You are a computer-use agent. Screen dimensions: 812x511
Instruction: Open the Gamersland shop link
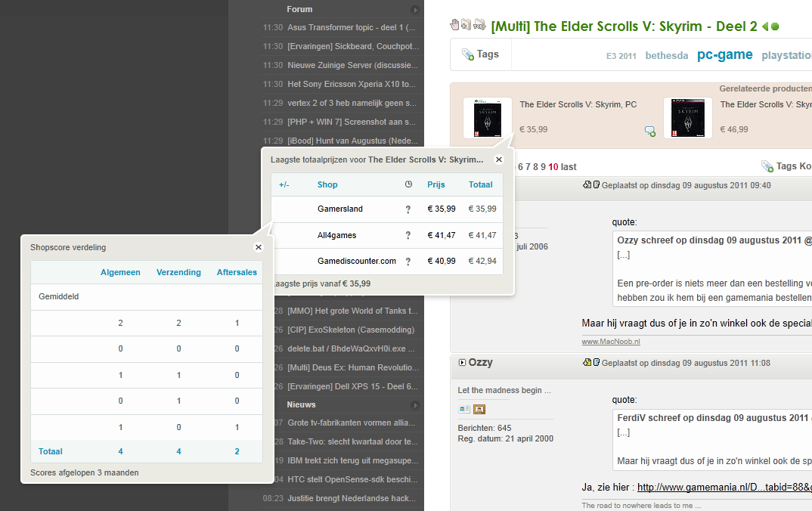tap(340, 209)
